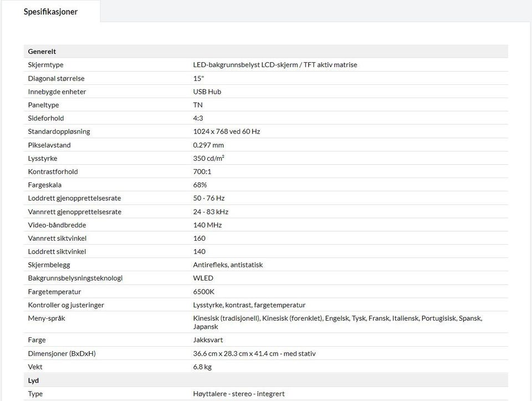Click the Antirefleks, antistatisk value

[x=228, y=265]
